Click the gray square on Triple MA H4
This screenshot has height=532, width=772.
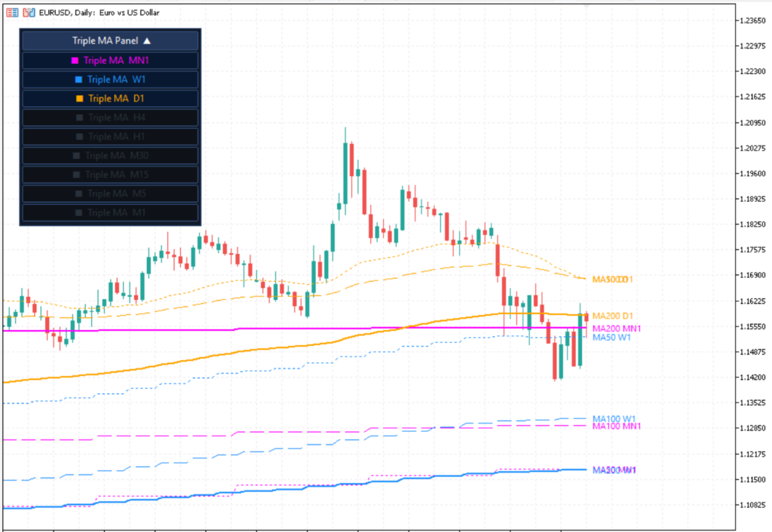[x=78, y=117]
